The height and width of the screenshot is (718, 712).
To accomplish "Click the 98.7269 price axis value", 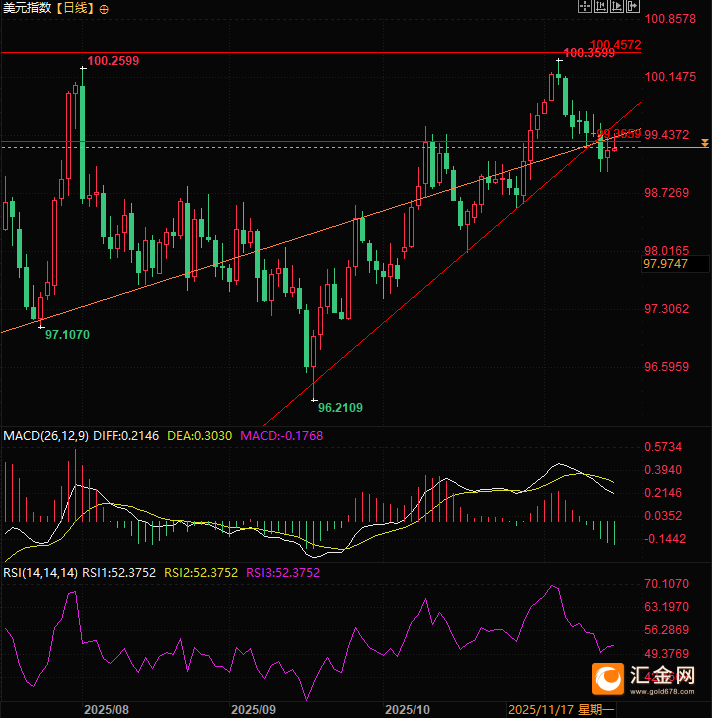I will tap(667, 193).
